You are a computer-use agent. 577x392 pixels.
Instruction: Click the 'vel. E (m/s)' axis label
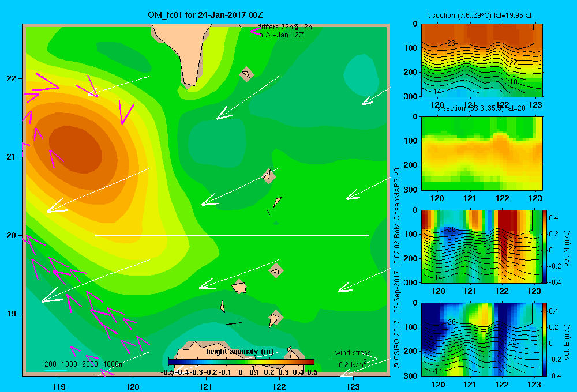point(567,342)
